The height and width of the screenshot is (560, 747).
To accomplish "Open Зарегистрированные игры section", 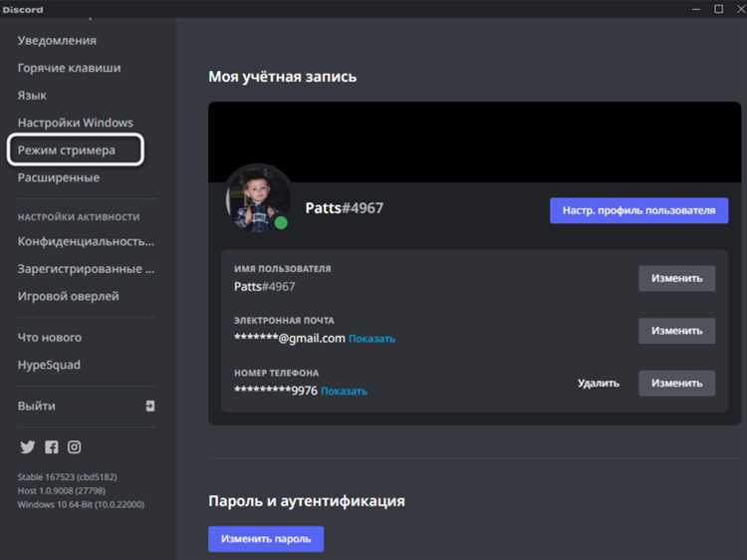I will (x=86, y=269).
